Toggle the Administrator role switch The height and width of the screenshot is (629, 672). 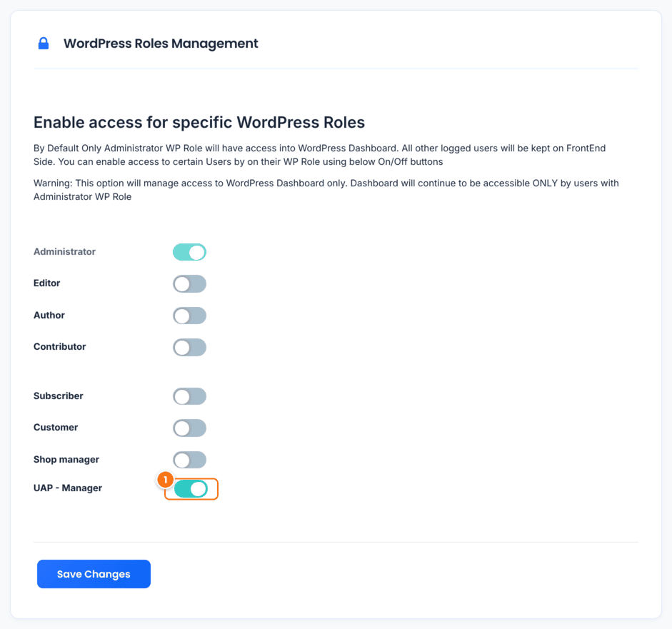189,252
